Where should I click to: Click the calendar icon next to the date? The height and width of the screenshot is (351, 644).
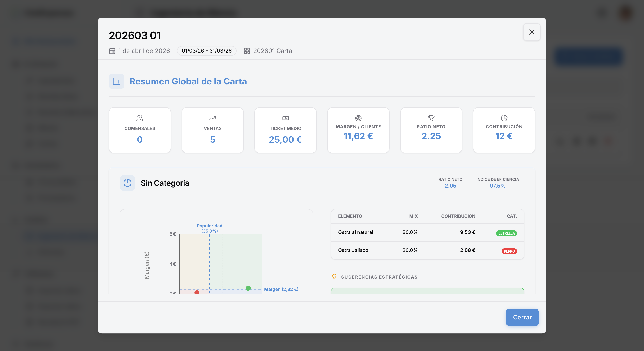point(112,51)
